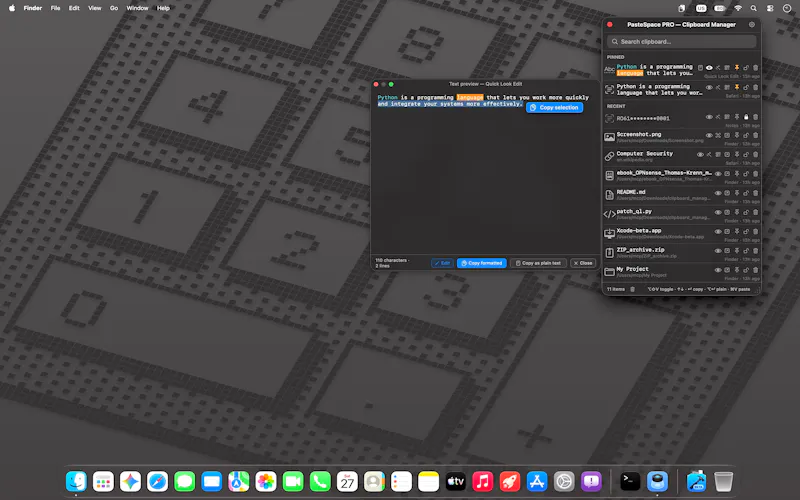Delete the R061 masked item
Image resolution: width=800 pixels, height=500 pixels.
[756, 117]
